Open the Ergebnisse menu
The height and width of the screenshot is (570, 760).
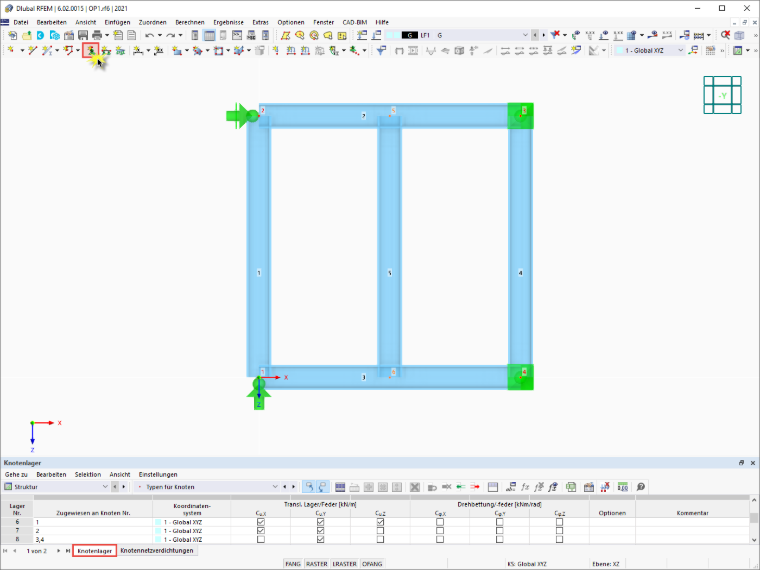click(x=228, y=22)
